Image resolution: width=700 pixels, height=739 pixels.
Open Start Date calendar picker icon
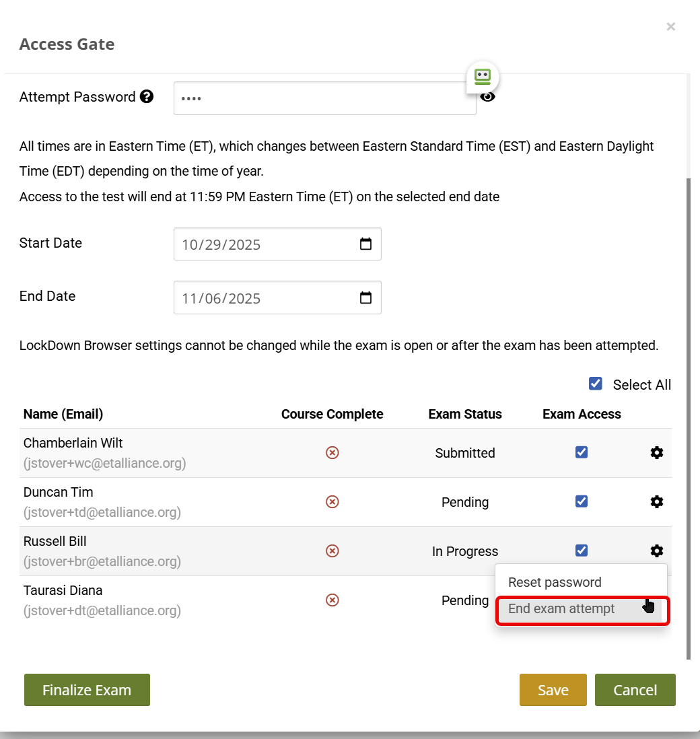(x=365, y=244)
